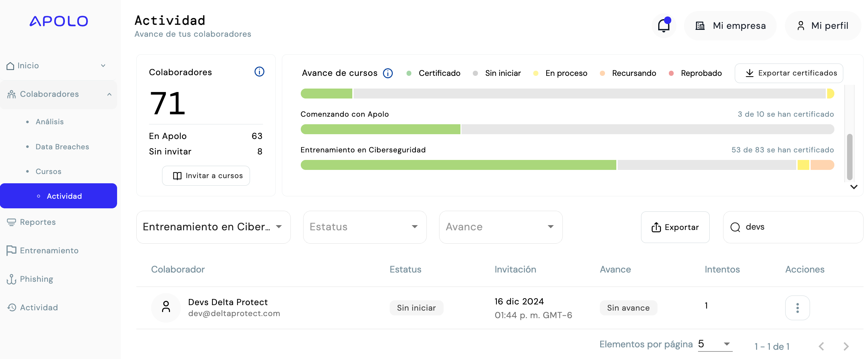Open the Estatus filter dropdown
The width and height of the screenshot is (868, 359).
point(365,227)
